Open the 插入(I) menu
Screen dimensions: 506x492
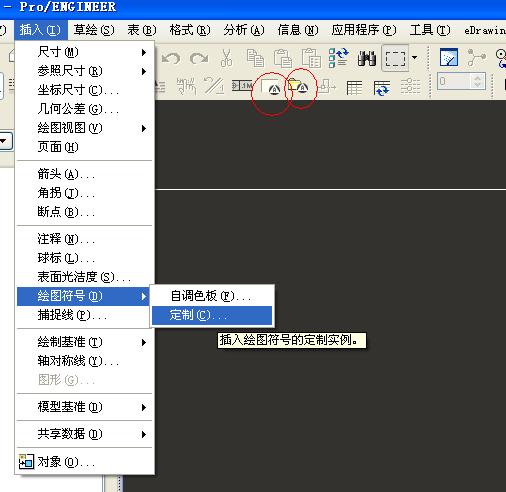pyautogui.click(x=40, y=30)
